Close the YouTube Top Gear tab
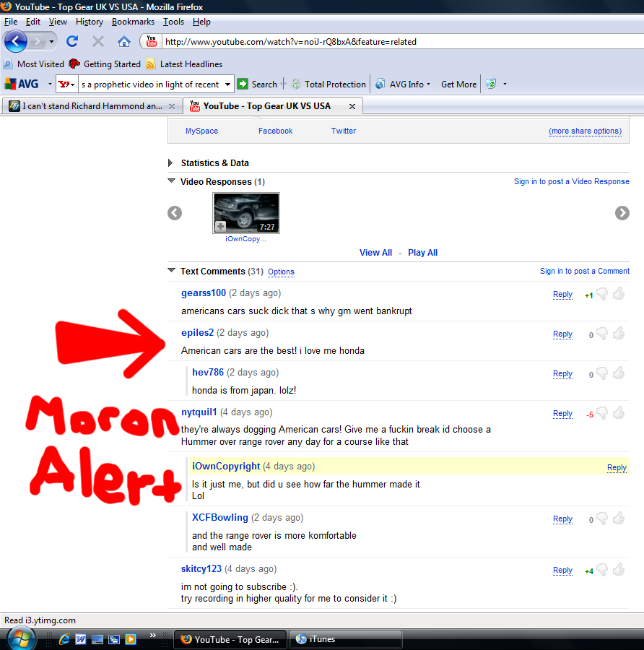Image resolution: width=644 pixels, height=650 pixels. 352,107
